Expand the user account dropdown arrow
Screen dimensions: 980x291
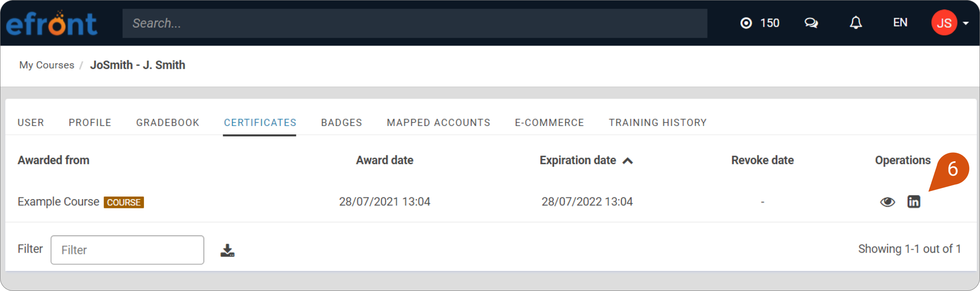coord(966,23)
